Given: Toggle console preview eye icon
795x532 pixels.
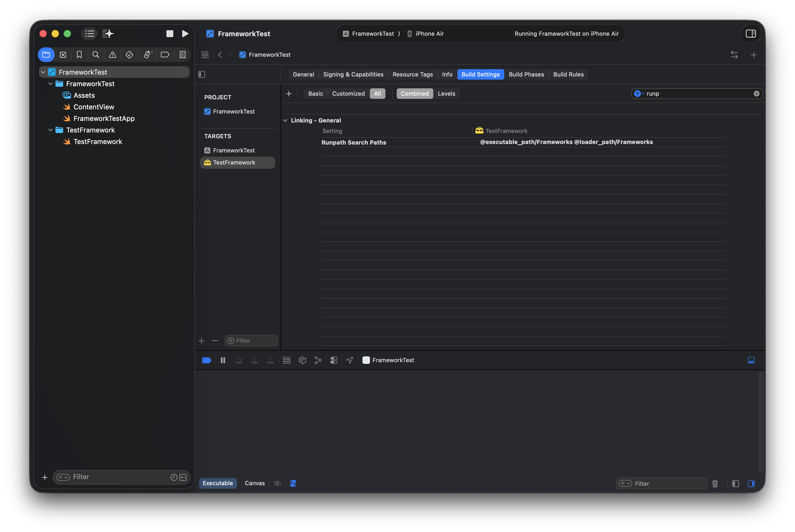Looking at the screenshot, I should pyautogui.click(x=277, y=483).
